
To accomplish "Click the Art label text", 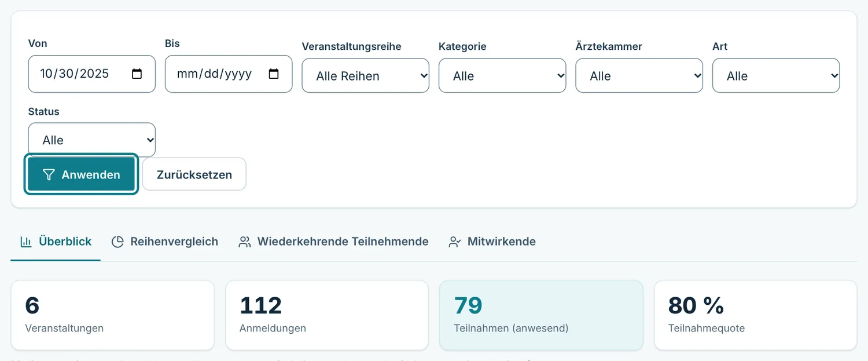I will (720, 46).
